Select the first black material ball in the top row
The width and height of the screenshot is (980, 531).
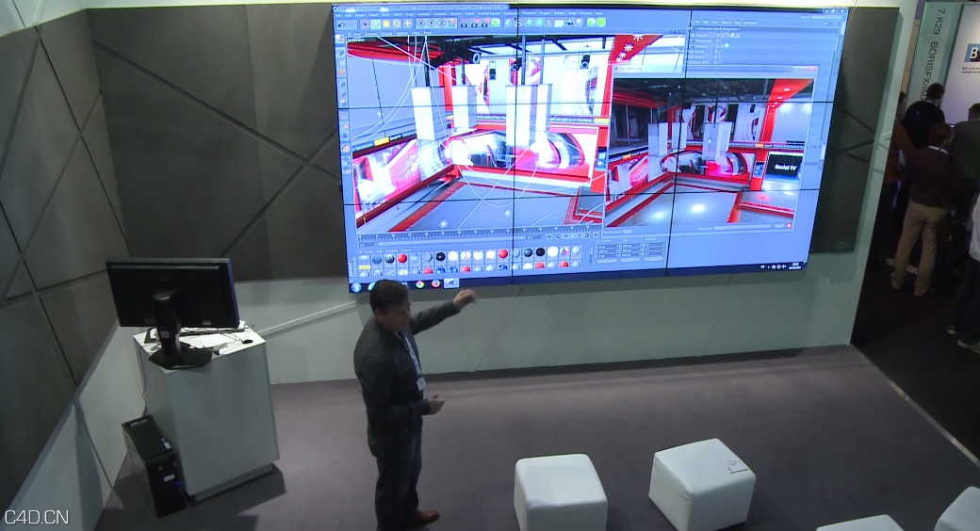[440, 256]
